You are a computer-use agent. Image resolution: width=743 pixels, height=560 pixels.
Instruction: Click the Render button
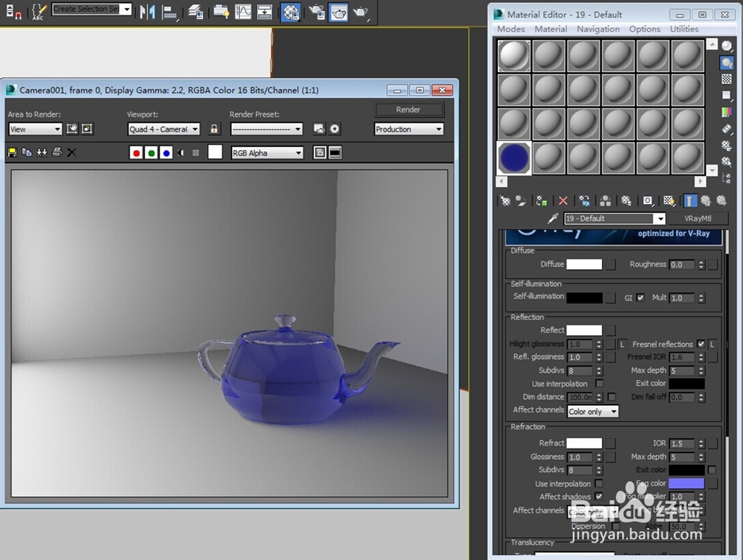pos(409,109)
